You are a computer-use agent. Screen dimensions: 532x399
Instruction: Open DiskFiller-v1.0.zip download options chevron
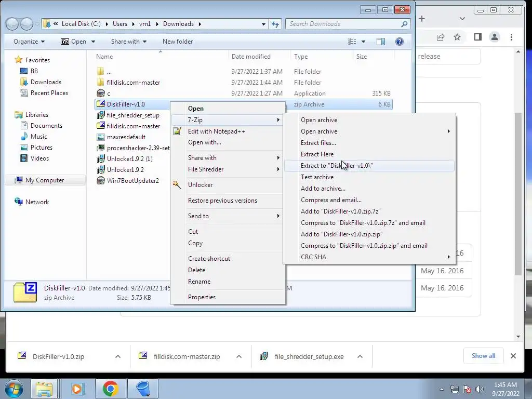click(118, 356)
